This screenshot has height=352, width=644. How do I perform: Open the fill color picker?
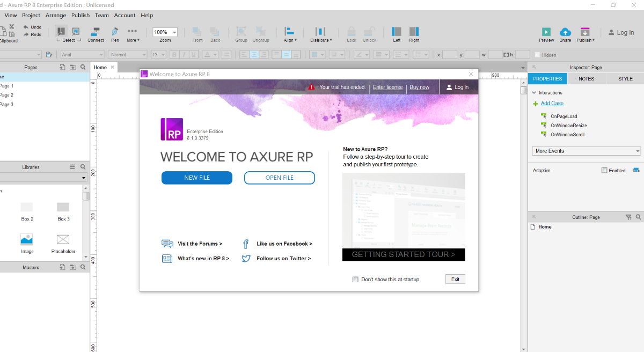pyautogui.click(x=317, y=54)
